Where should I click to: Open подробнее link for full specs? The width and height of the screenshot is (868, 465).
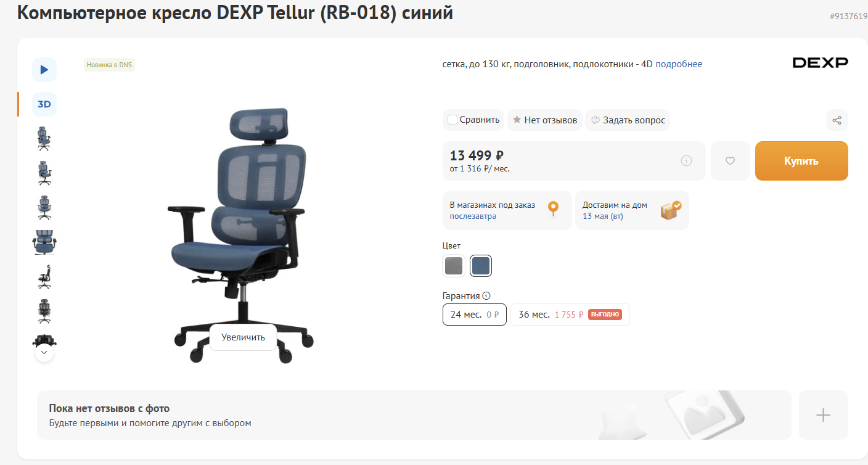tap(679, 64)
